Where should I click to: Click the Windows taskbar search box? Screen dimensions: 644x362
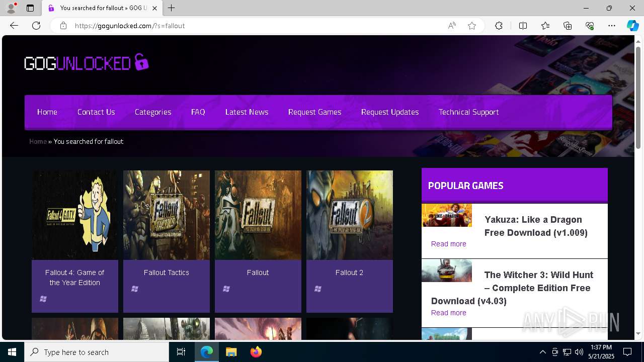(x=97, y=352)
